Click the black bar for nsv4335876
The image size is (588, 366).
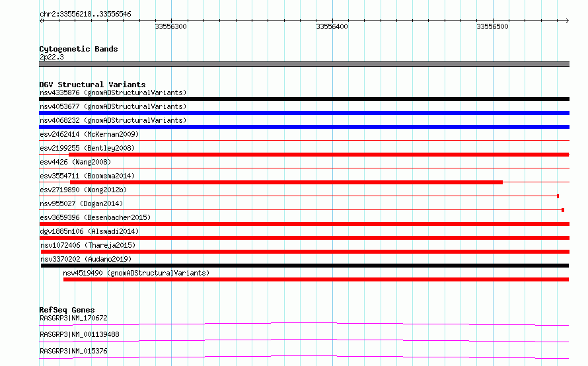click(304, 99)
